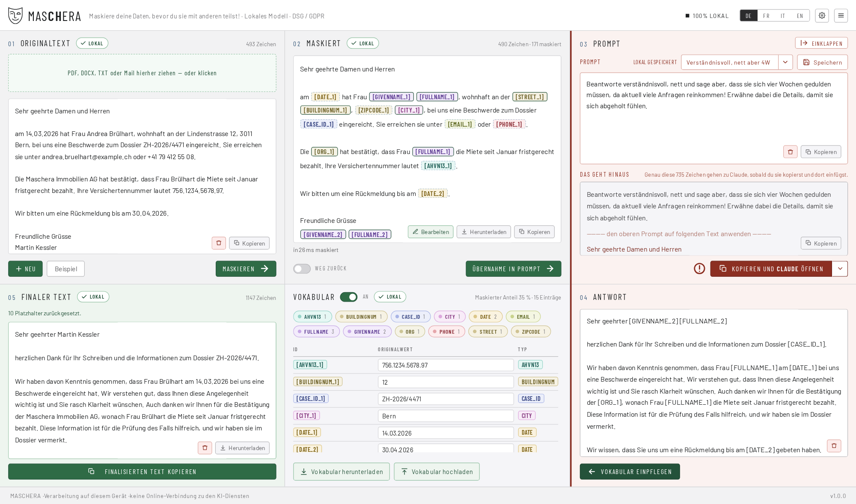Viewport: 856px width, 504px height.
Task: Delete the Antwort text with its trash icon
Action: click(x=834, y=446)
